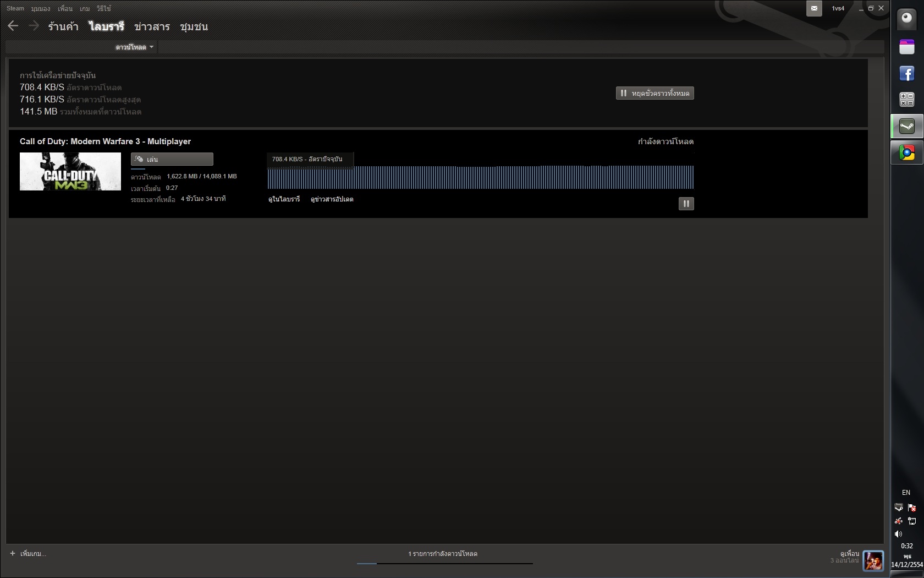Select the Steam taskbar icon
The image size is (924, 578).
tap(907, 127)
